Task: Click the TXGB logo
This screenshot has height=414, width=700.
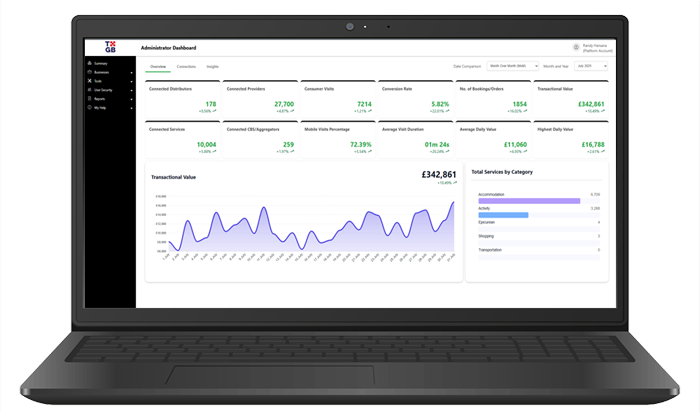Action: point(110,47)
